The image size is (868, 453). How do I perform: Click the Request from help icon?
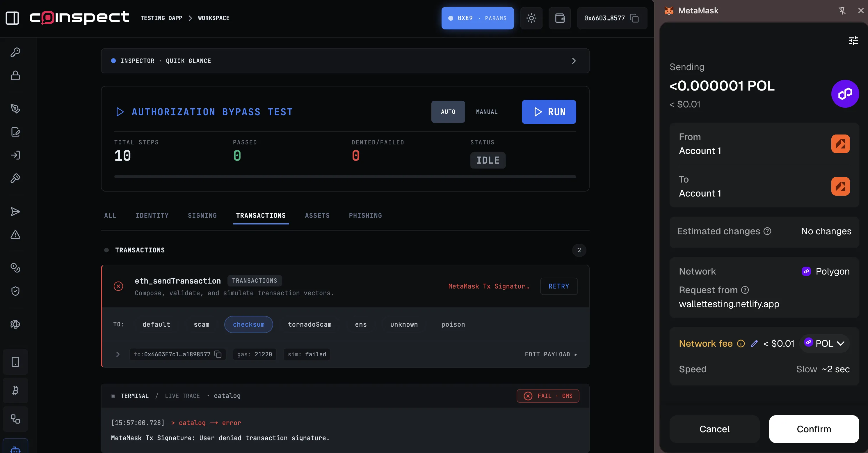tap(745, 290)
